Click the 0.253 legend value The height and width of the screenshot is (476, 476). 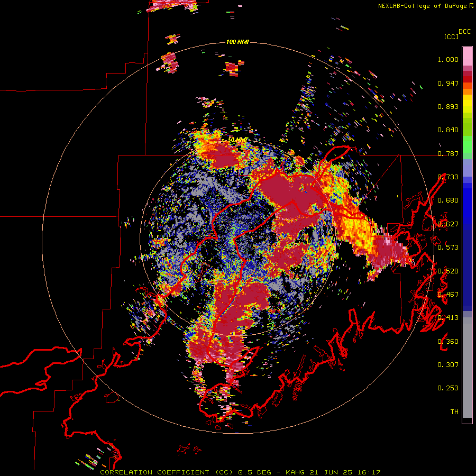point(448,388)
